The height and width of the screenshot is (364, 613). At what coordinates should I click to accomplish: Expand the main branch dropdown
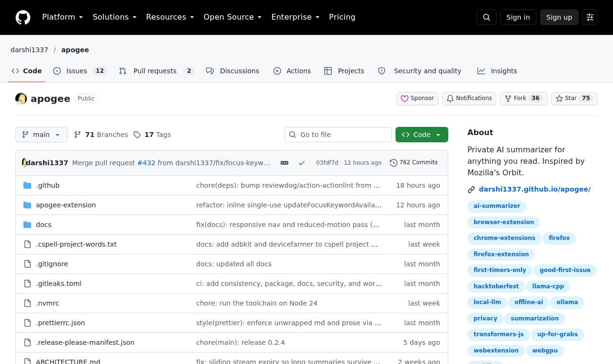(x=41, y=135)
